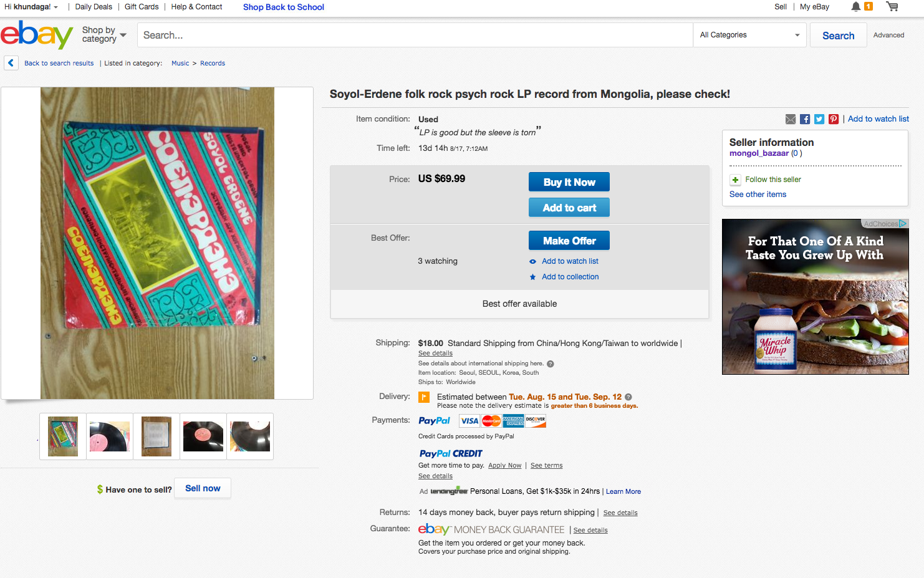The image size is (924, 578).
Task: Click the AdChoices icon on the ad
Action: pyautogui.click(x=903, y=223)
